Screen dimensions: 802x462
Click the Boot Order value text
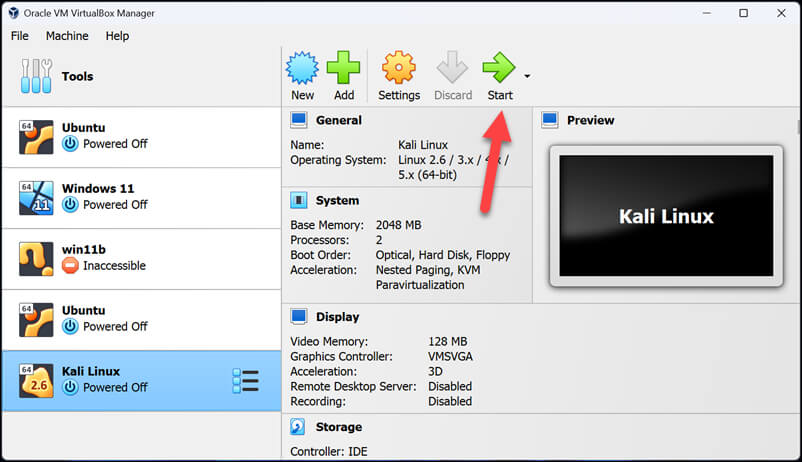click(443, 255)
